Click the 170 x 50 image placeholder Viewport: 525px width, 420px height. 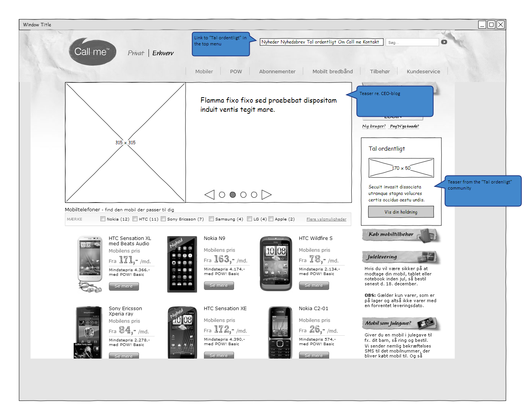401,168
